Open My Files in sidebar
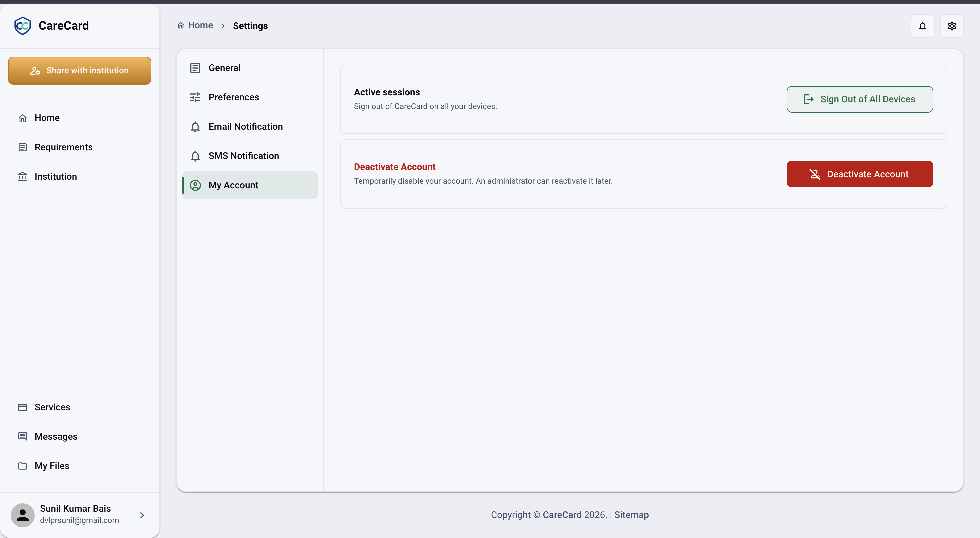 [80, 466]
